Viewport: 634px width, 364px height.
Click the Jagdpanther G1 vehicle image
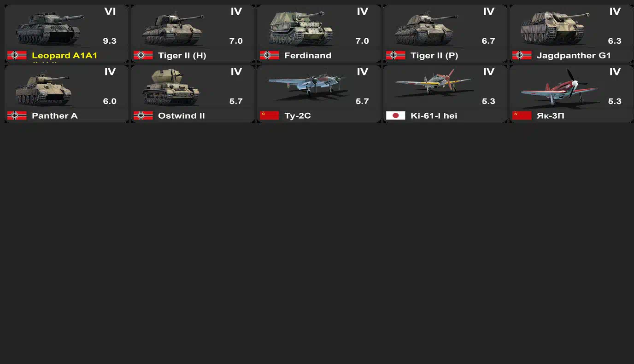555,29
